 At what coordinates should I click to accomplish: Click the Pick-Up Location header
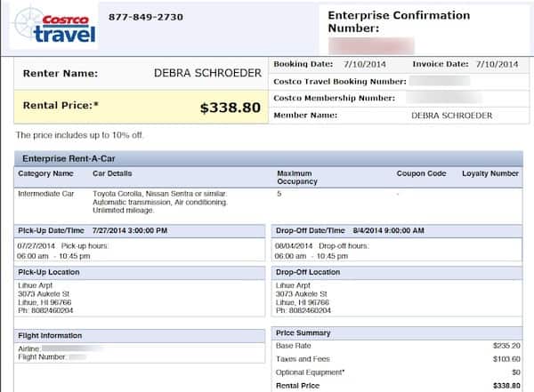pyautogui.click(x=49, y=272)
